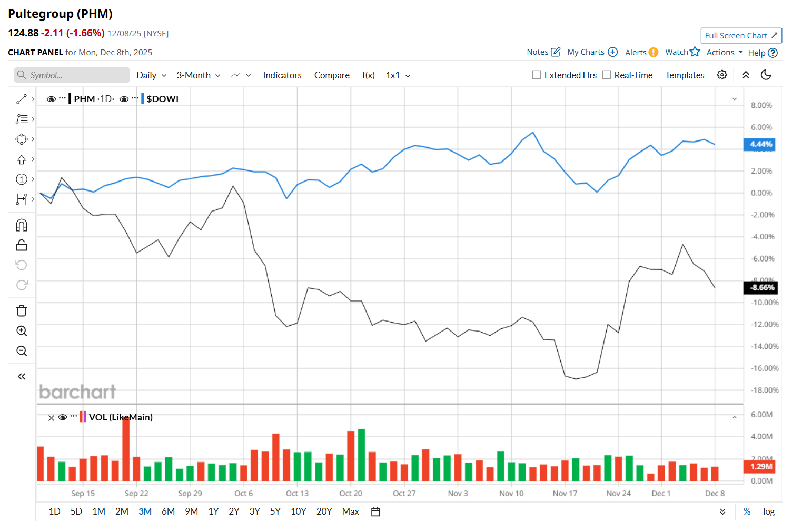Toggle percent scale mode
Viewport: 802px width, 532px height.
click(747, 511)
